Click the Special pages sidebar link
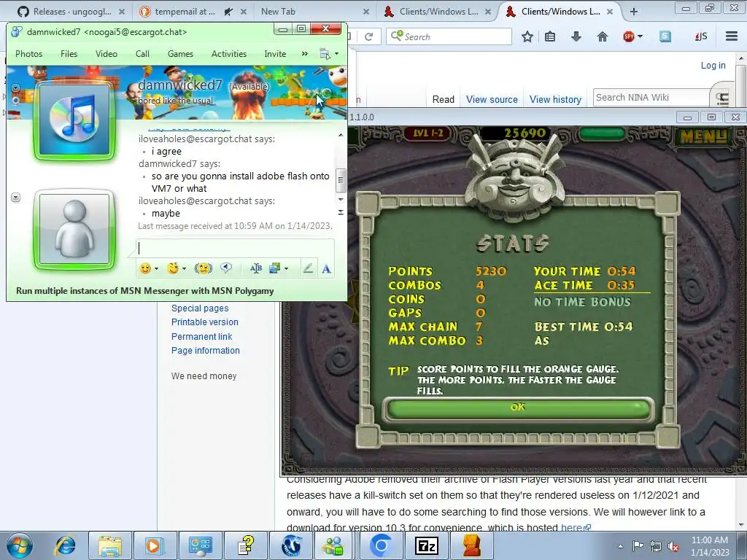This screenshot has width=747, height=560. point(200,308)
